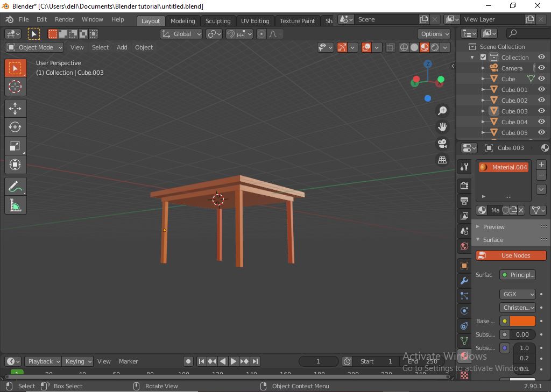Select the Move tool in the toolbar
The image size is (551, 392).
pos(15,108)
